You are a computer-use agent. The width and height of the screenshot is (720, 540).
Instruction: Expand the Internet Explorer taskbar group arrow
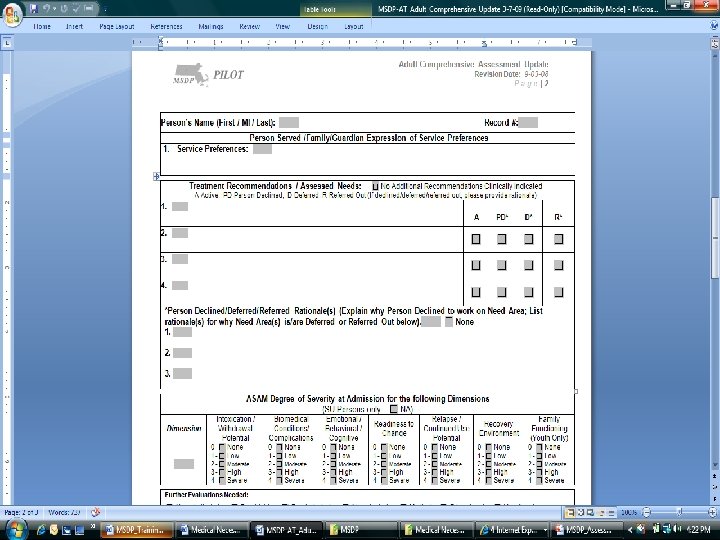click(x=545, y=530)
